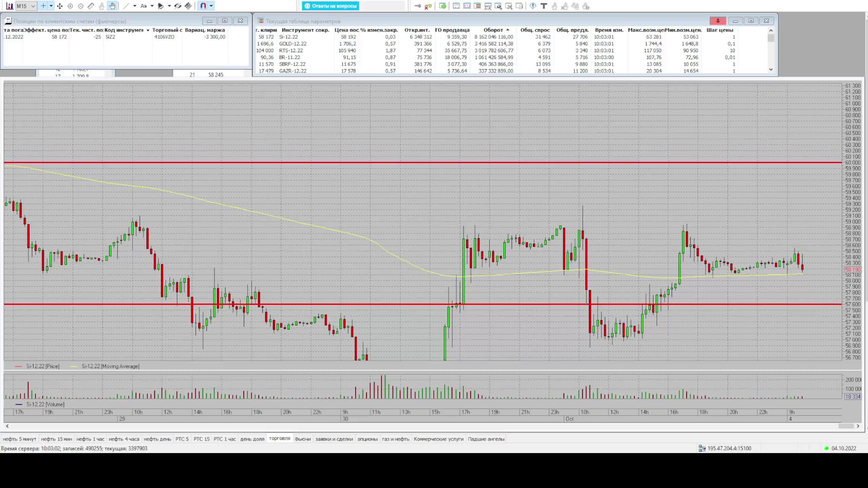
Task: Switch to the 'нефть 15 мин' tab
Action: pos(56,439)
